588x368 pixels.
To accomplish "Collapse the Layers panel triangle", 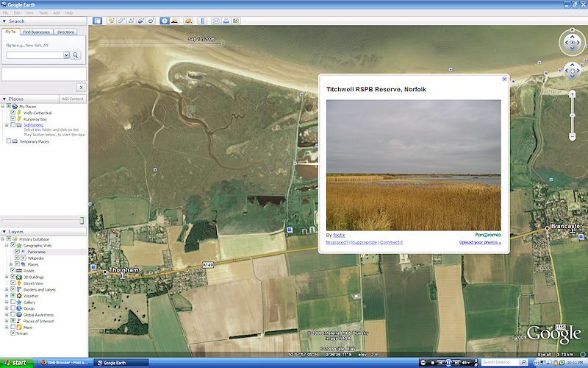I will [4, 232].
